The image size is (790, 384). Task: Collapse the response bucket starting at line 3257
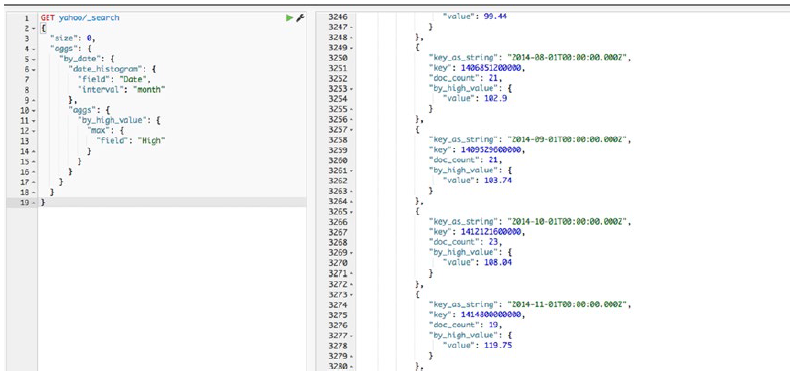click(352, 130)
